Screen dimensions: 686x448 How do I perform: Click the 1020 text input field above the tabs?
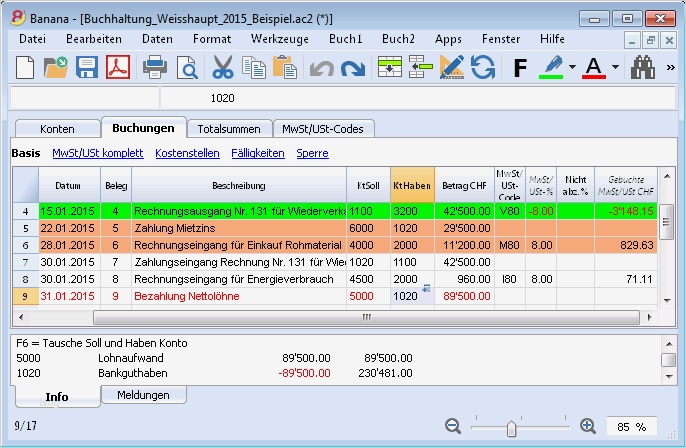pyautogui.click(x=418, y=98)
